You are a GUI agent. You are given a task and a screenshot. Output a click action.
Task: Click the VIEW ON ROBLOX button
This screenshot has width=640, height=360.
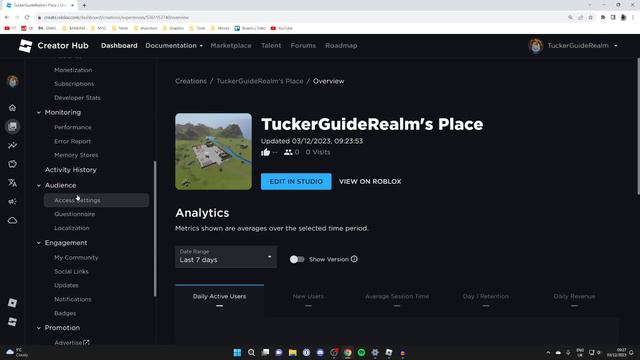coord(370,182)
